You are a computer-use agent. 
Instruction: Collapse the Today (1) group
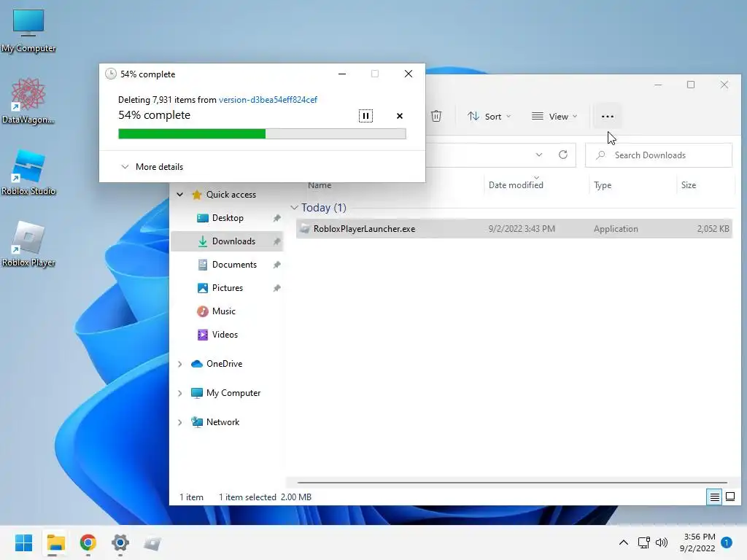[x=294, y=208]
